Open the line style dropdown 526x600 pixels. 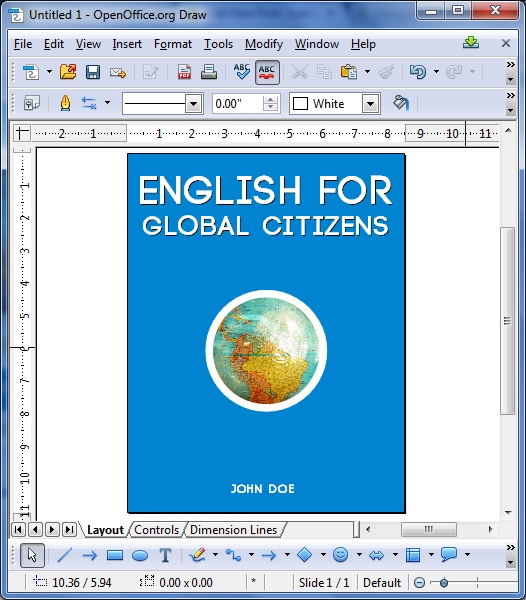[x=194, y=104]
